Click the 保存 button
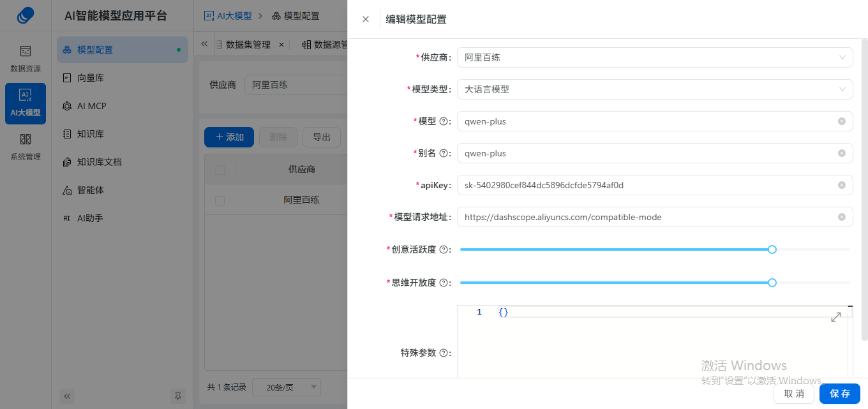 pyautogui.click(x=840, y=394)
